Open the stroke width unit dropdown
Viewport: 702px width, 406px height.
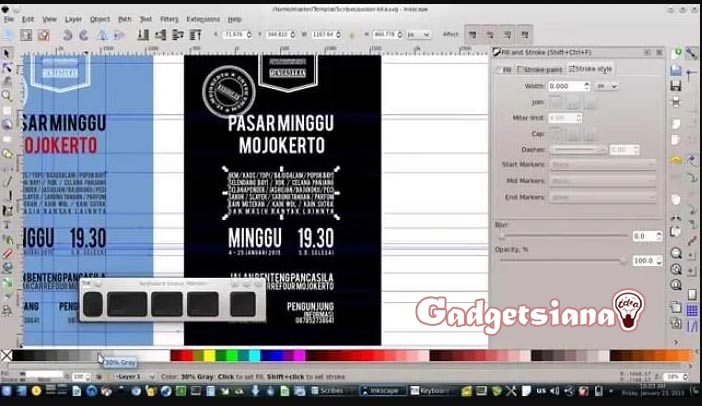pyautogui.click(x=607, y=86)
